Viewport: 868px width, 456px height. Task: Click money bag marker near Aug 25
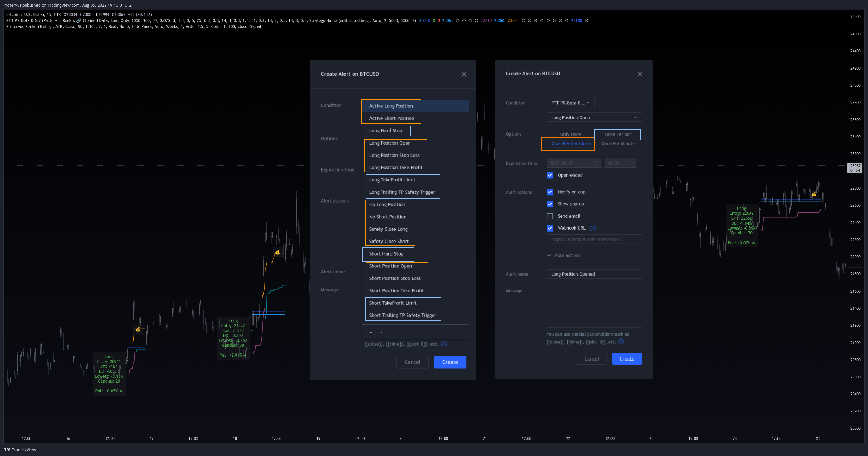(x=814, y=194)
